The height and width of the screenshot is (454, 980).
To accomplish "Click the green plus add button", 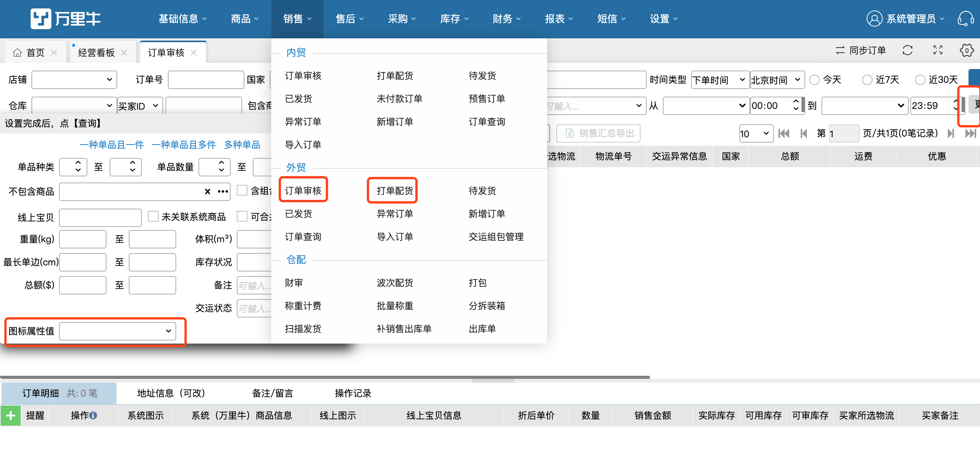I will [11, 416].
